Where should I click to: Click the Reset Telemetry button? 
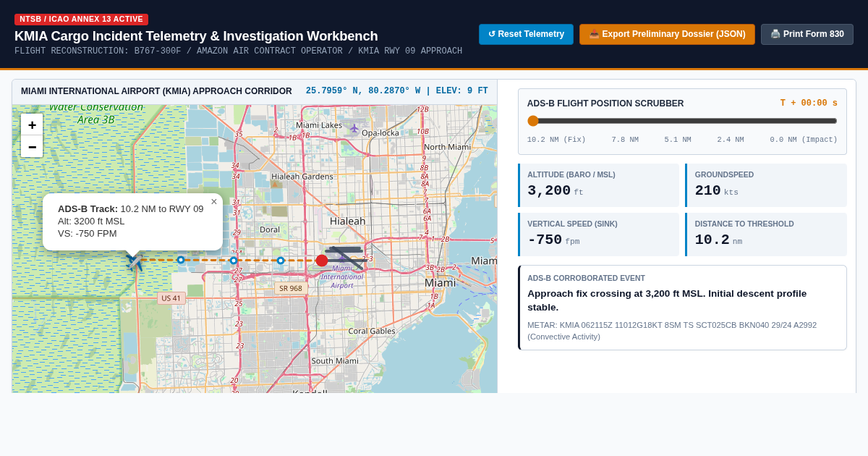(x=526, y=34)
